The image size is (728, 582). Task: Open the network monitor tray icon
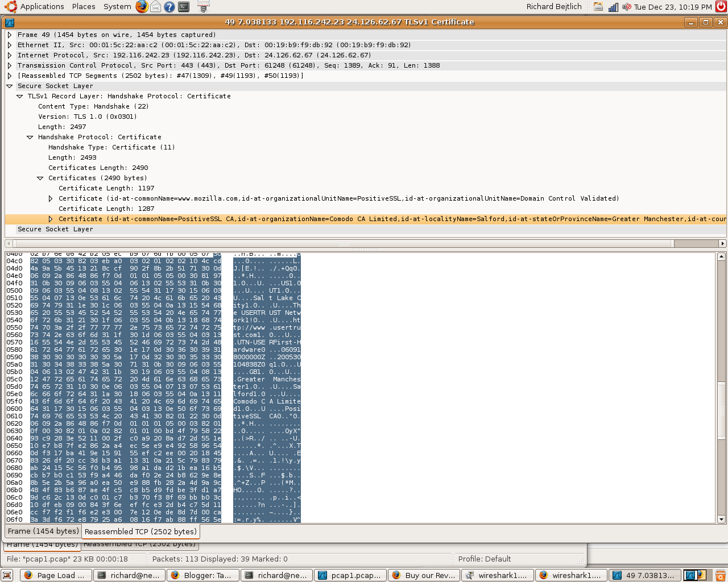613,7
